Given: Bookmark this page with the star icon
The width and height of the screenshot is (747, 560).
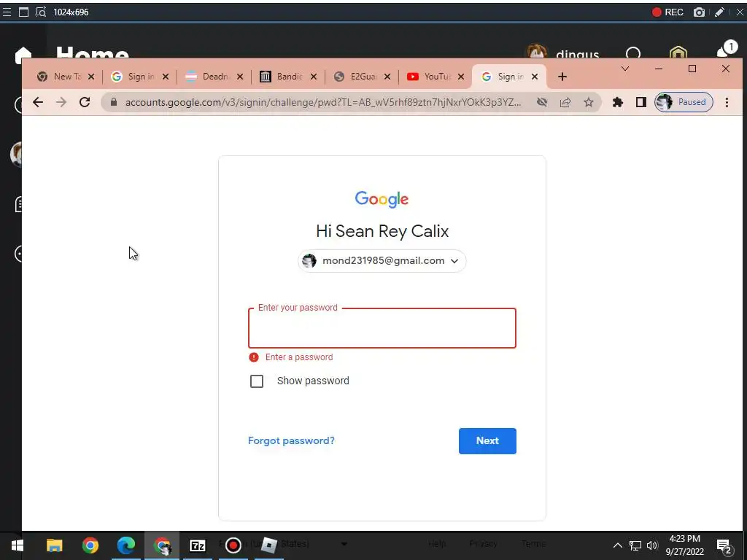Looking at the screenshot, I should [x=589, y=102].
